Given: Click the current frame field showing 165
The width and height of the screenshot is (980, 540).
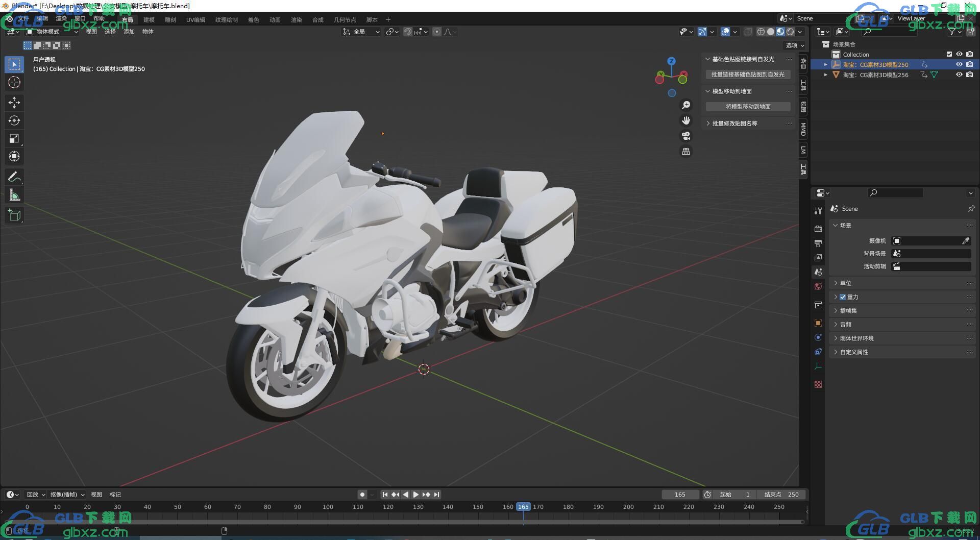Looking at the screenshot, I should 680,495.
